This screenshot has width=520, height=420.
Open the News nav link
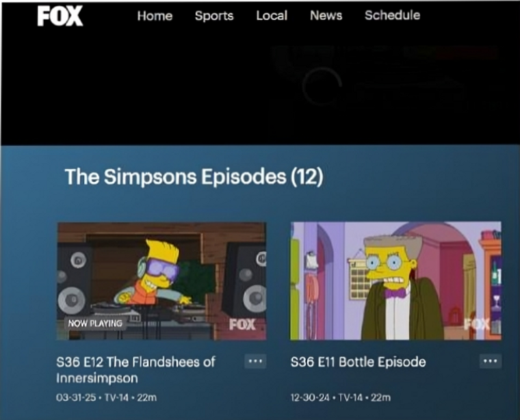[326, 15]
